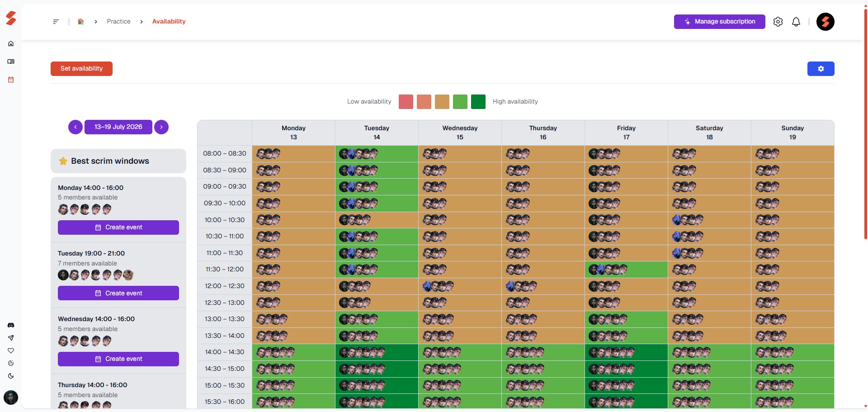This screenshot has width=868, height=412.
Task: Select Friday 15:00 – 15:30 dark green slot
Action: tap(626, 385)
